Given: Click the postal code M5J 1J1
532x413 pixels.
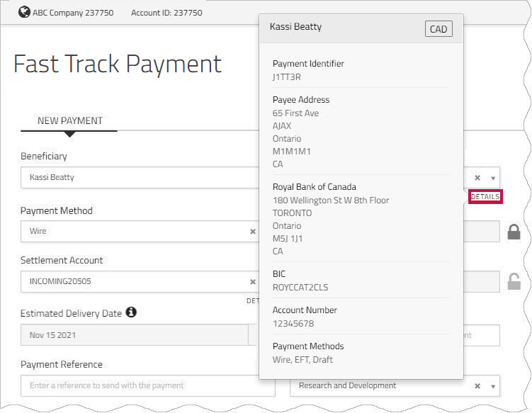Looking at the screenshot, I should [288, 239].
